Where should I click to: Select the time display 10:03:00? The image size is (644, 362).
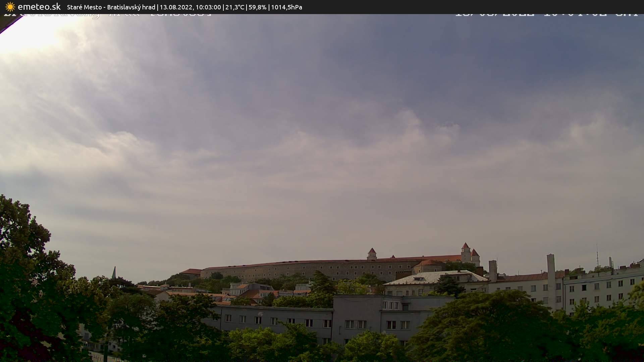coord(208,7)
